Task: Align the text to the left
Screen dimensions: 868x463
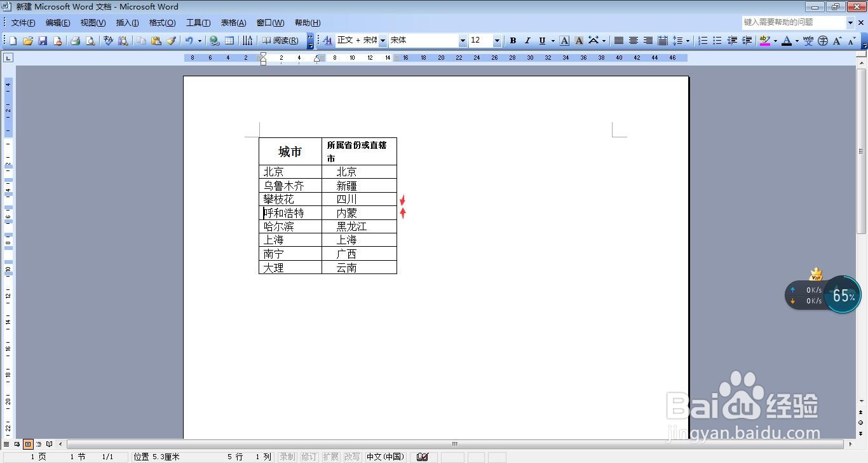Action: [618, 41]
